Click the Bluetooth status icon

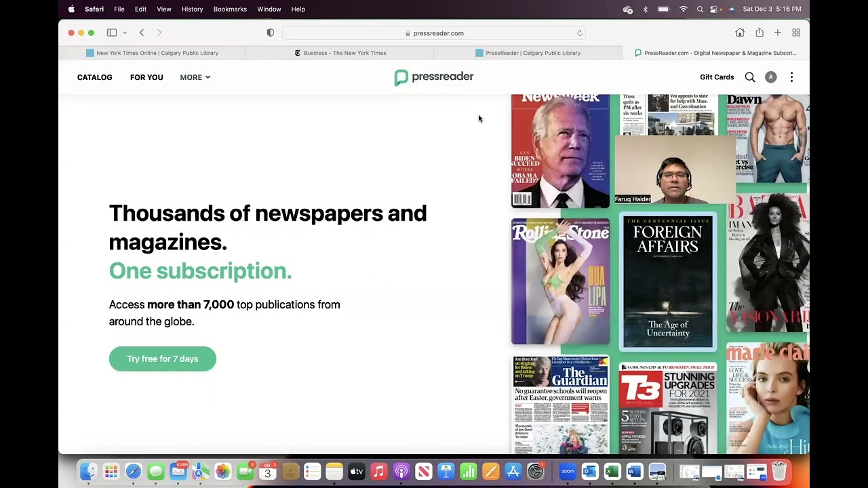[645, 9]
